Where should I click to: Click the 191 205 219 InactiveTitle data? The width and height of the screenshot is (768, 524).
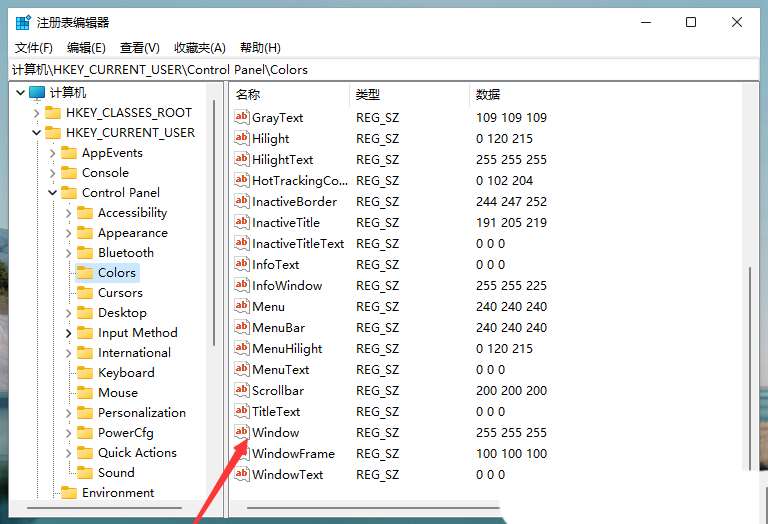(511, 222)
